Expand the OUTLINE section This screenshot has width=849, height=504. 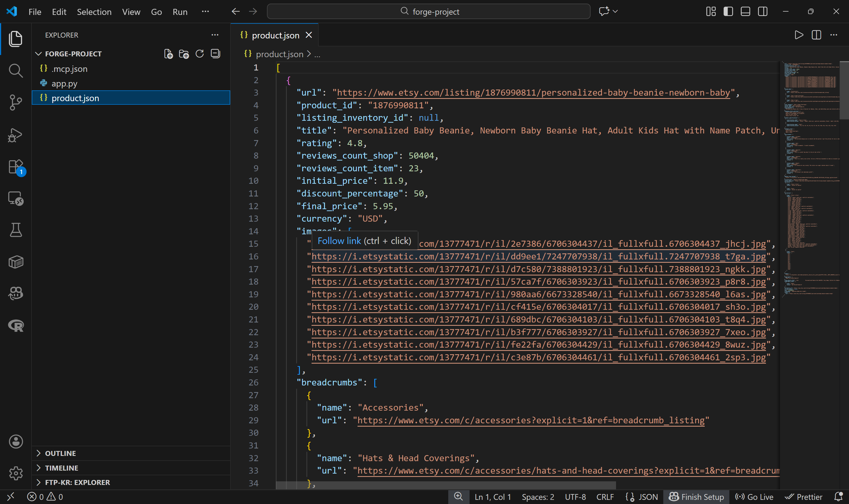tap(61, 453)
